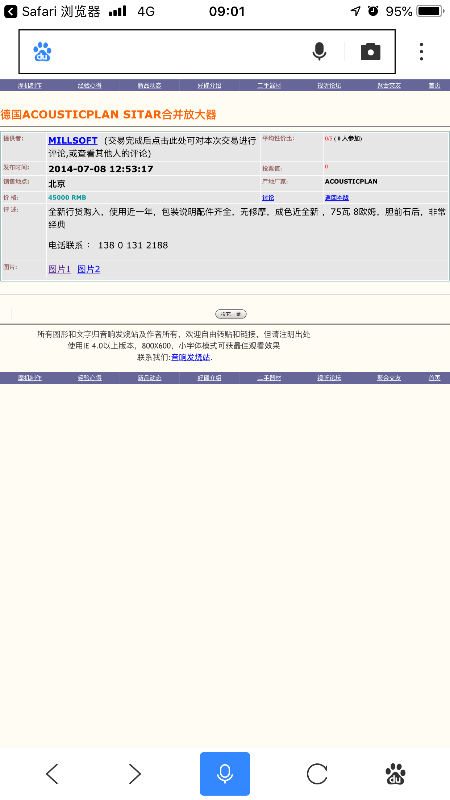This screenshot has width=450, height=800.
Task: Open 聚会交友 in header navigation bar
Action: (389, 85)
